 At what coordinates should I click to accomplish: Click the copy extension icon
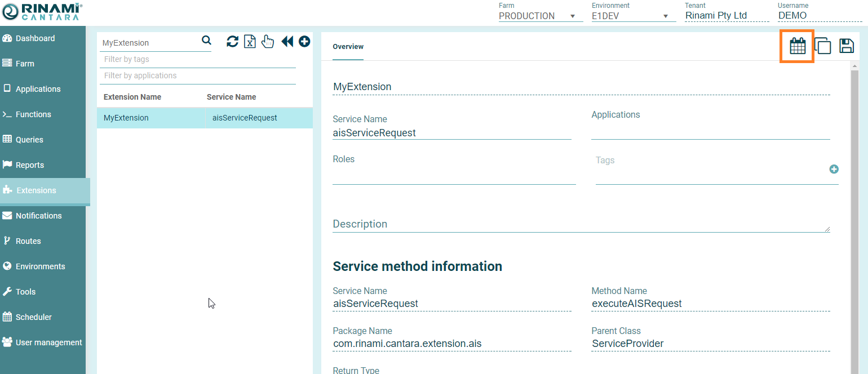pyautogui.click(x=823, y=46)
